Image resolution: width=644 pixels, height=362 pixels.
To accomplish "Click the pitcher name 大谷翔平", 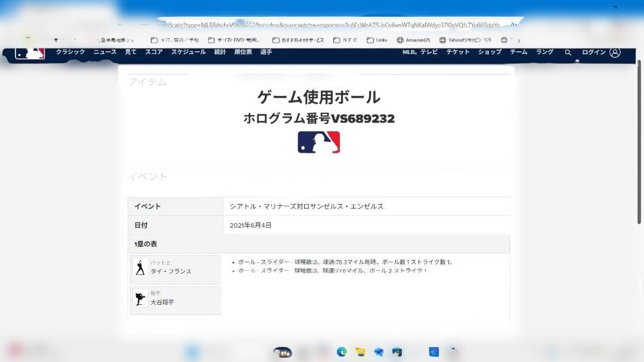I will (162, 302).
